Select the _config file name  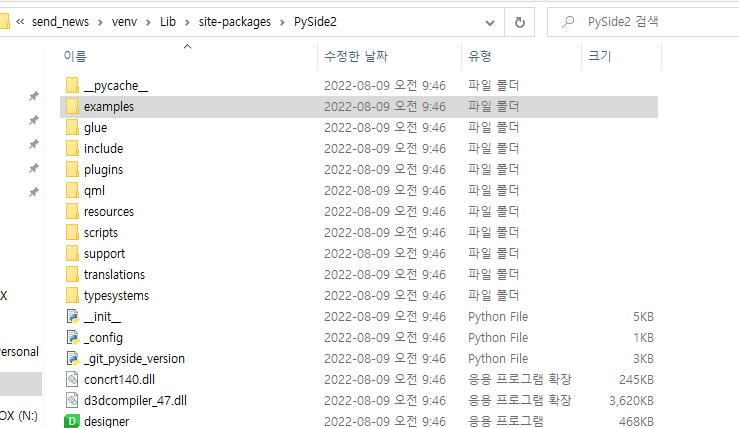point(103,337)
